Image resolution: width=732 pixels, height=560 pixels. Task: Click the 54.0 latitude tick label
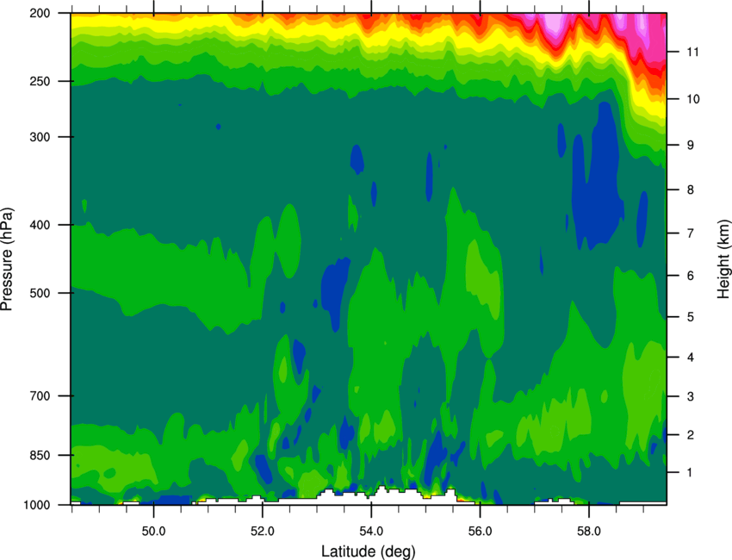point(371,532)
